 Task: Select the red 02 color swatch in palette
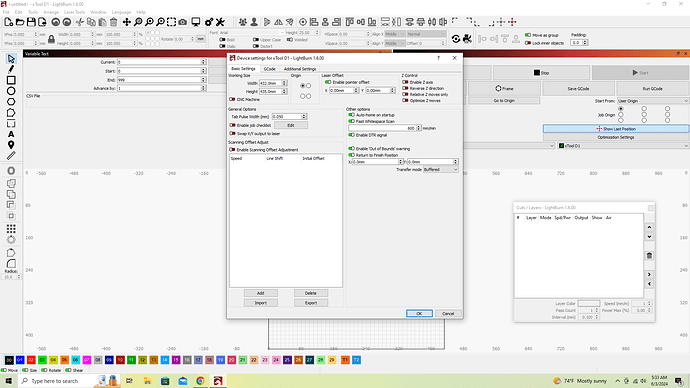click(x=31, y=360)
